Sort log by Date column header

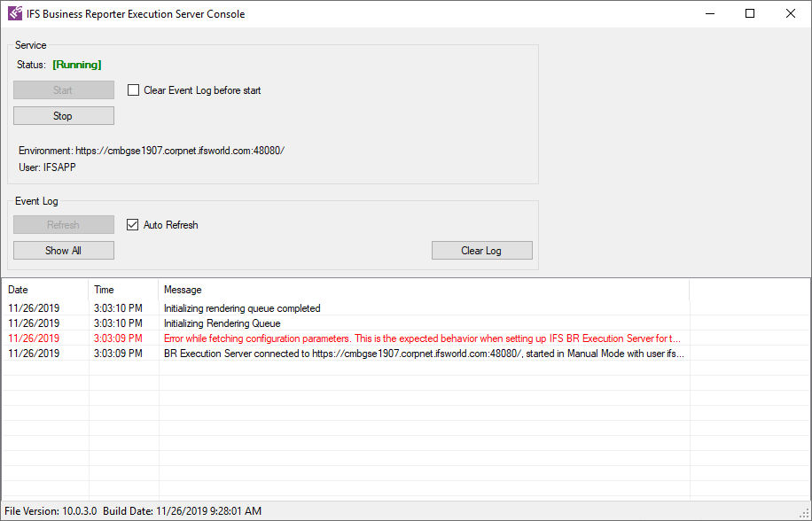coord(45,290)
